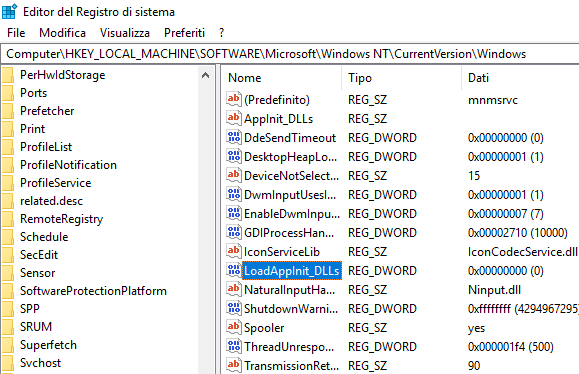Image resolution: width=579 pixels, height=374 pixels.
Task: Select the PerHwIdStorage folder icon
Action: point(8,75)
